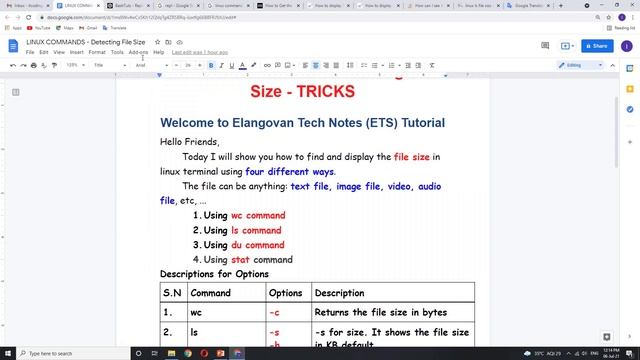
Task: Open the text color picker
Action: 242,65
